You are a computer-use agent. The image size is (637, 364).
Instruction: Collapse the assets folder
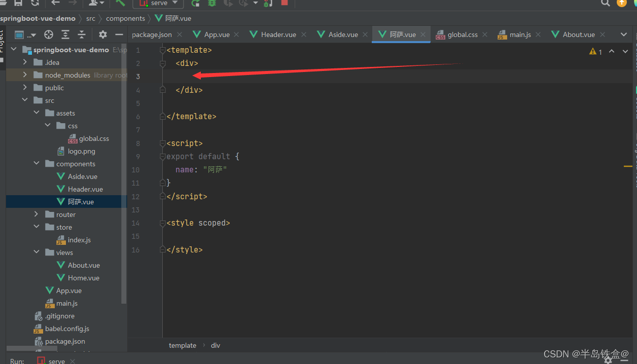[37, 113]
